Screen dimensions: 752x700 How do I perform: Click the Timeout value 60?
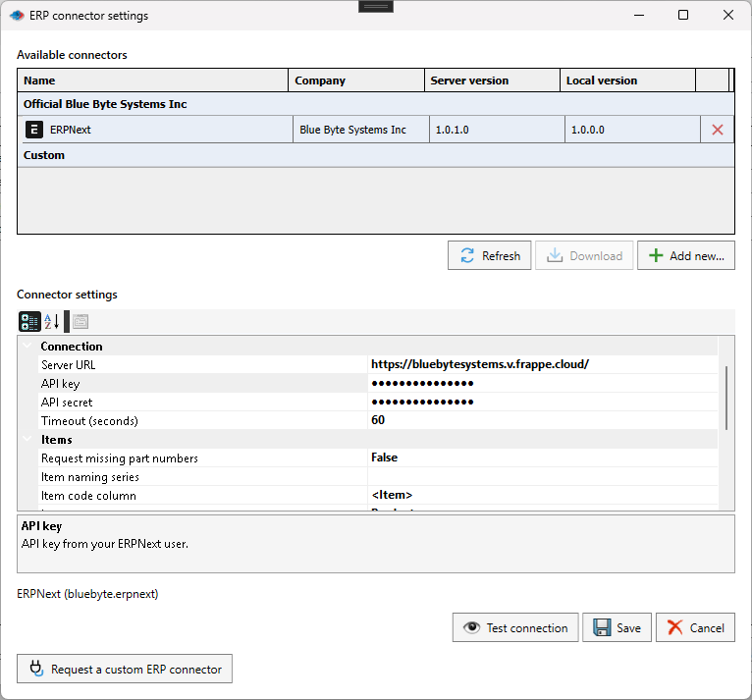[543, 420]
